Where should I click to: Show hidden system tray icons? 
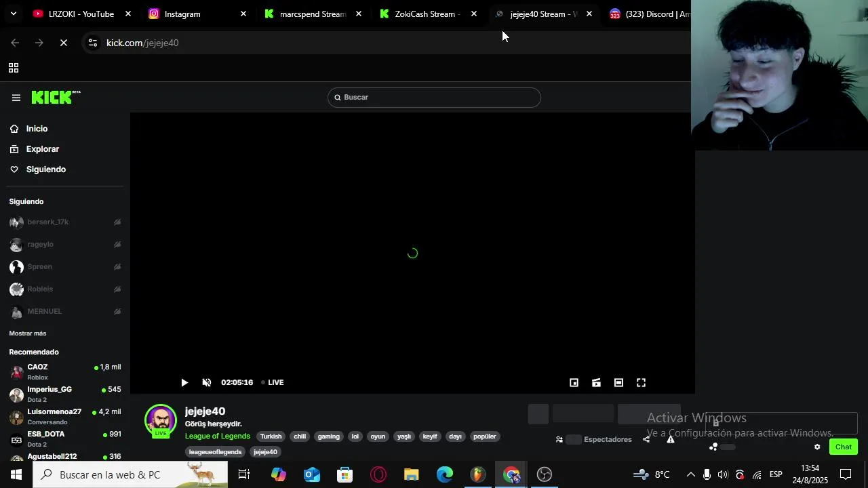pos(690,474)
